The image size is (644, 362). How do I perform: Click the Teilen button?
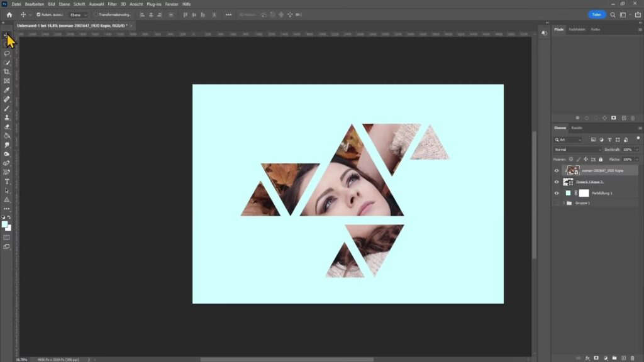click(x=597, y=14)
